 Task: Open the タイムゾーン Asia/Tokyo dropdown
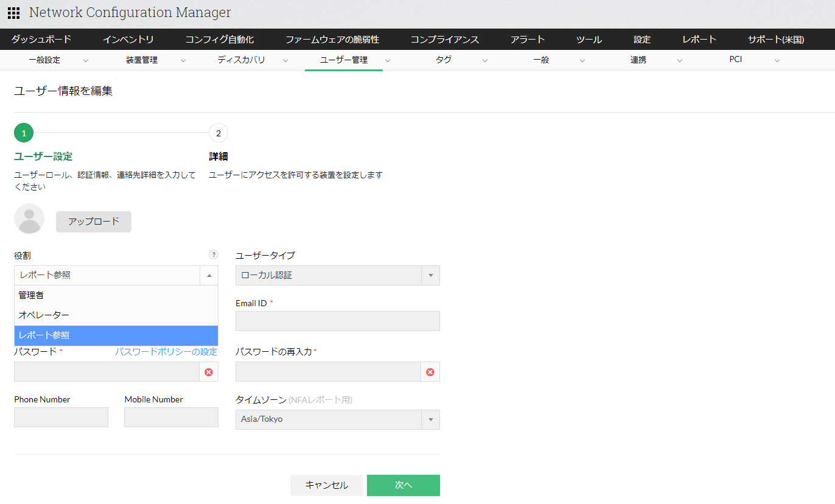coord(338,419)
